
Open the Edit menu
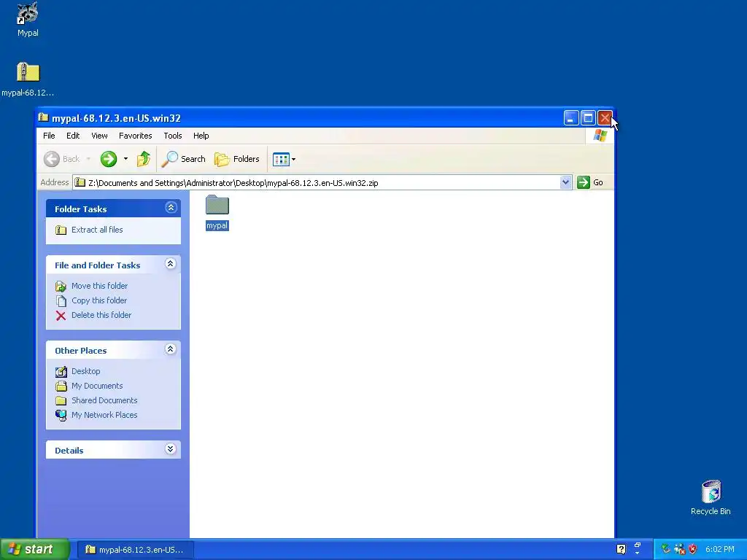73,136
